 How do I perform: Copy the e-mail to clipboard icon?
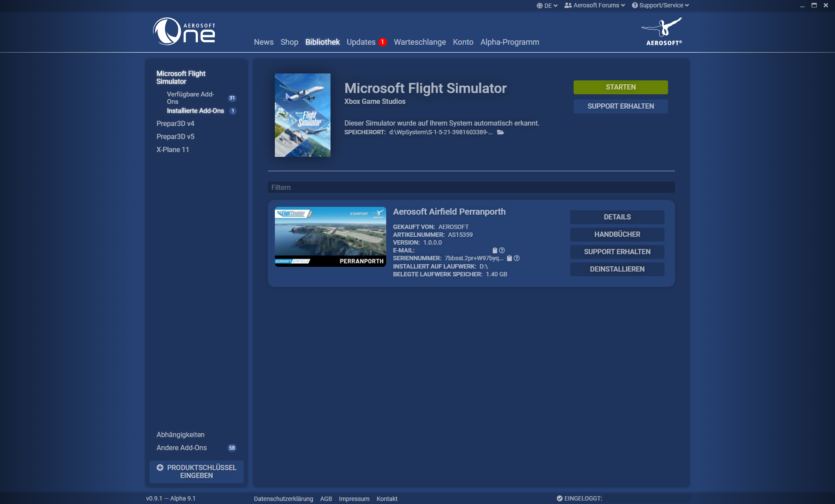click(x=494, y=250)
